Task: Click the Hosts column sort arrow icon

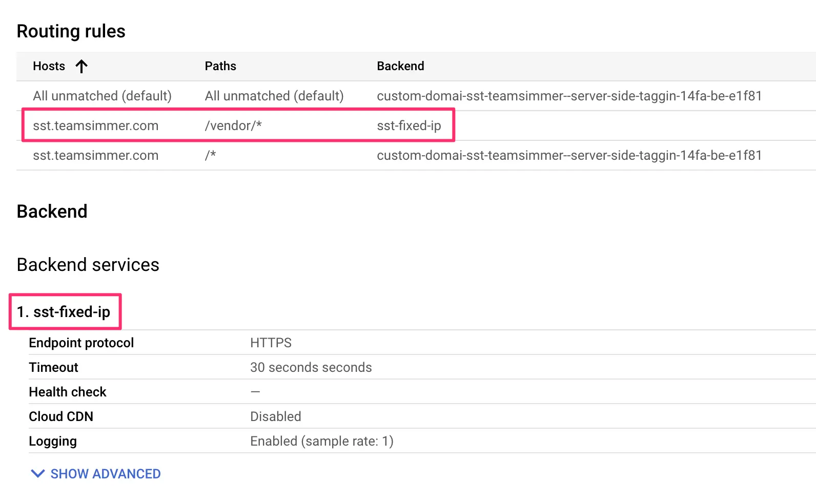Action: [x=81, y=66]
